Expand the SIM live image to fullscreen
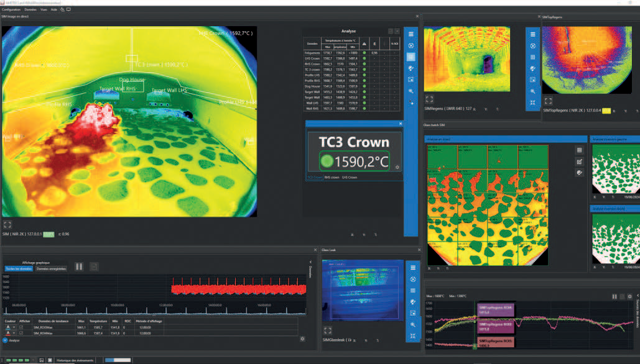The image size is (640, 364). click(7, 225)
